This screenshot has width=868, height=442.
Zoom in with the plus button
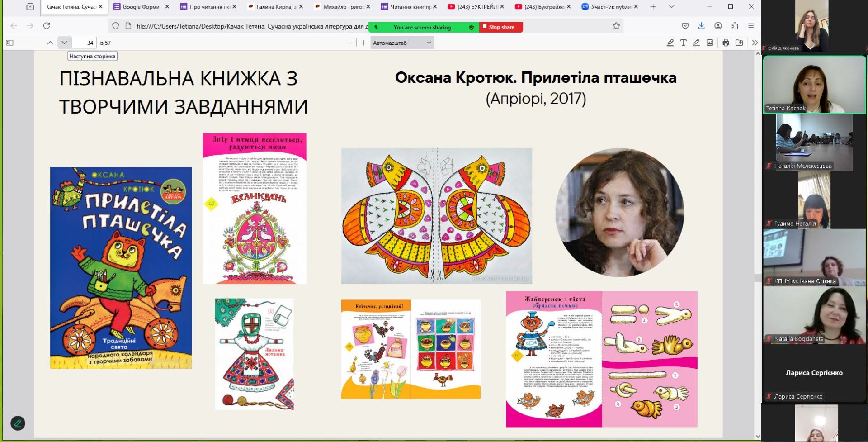(x=363, y=43)
